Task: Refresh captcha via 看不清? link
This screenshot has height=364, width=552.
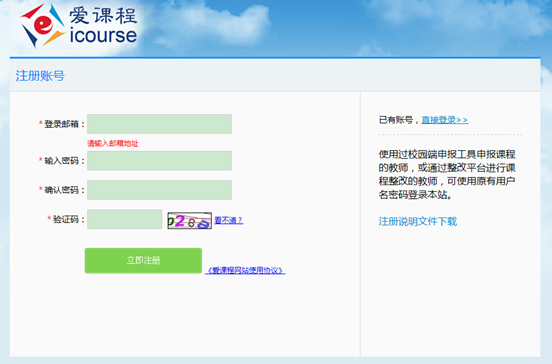Action: click(x=228, y=220)
